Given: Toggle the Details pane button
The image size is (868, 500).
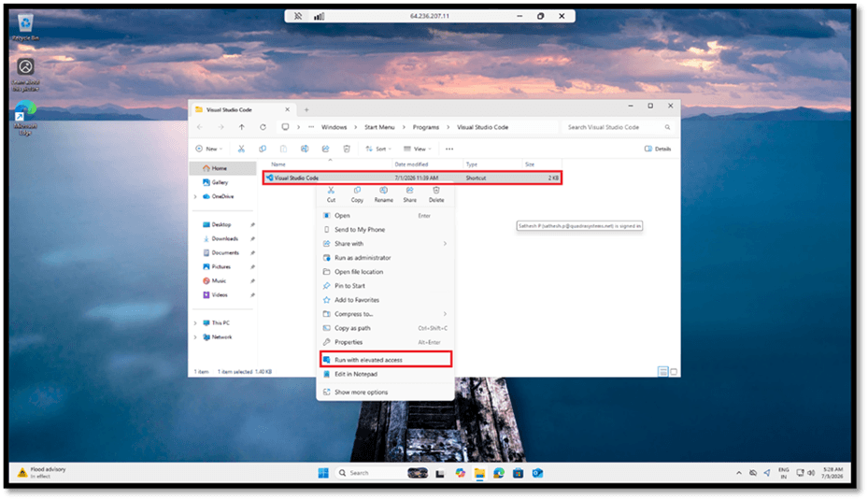Looking at the screenshot, I should pyautogui.click(x=658, y=149).
